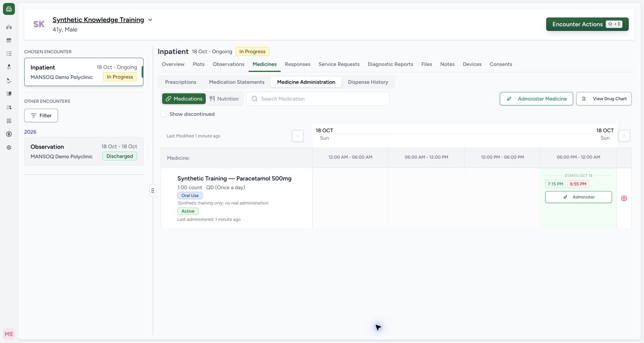Open the Medication Statements sub-tab
The height and width of the screenshot is (343, 644).
237,82
